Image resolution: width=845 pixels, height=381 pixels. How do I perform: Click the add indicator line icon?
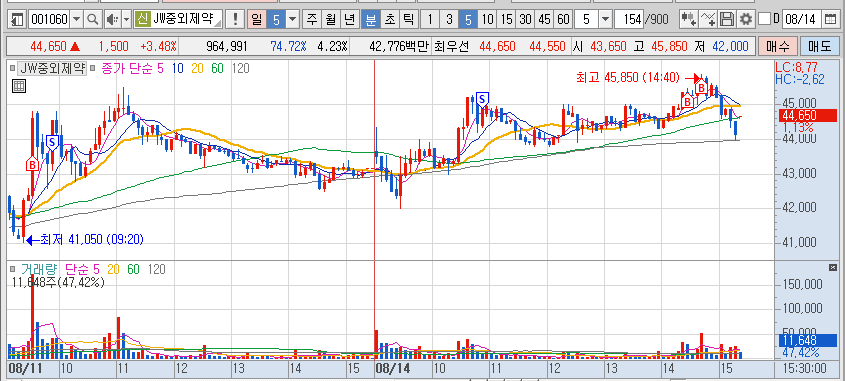[709, 20]
